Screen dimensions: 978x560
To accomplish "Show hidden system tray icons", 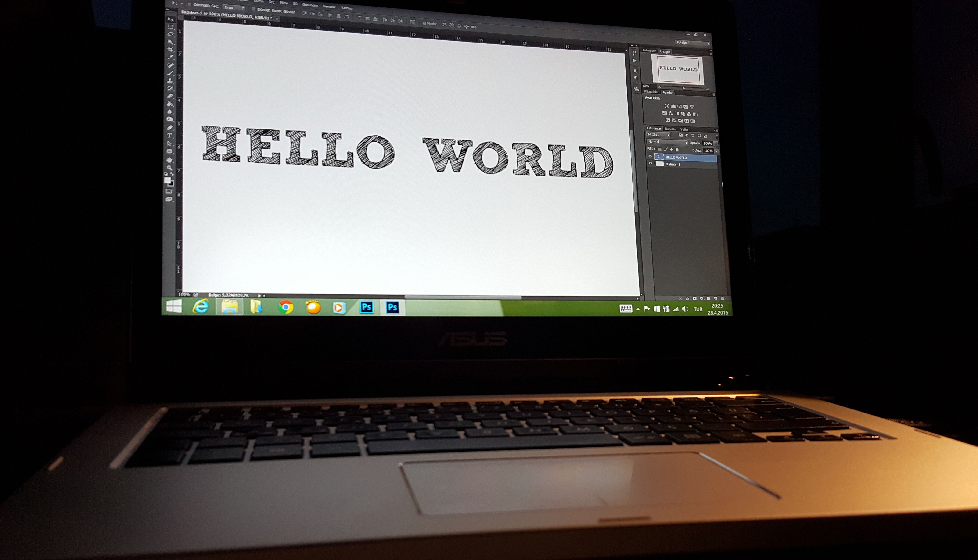I will coord(638,309).
